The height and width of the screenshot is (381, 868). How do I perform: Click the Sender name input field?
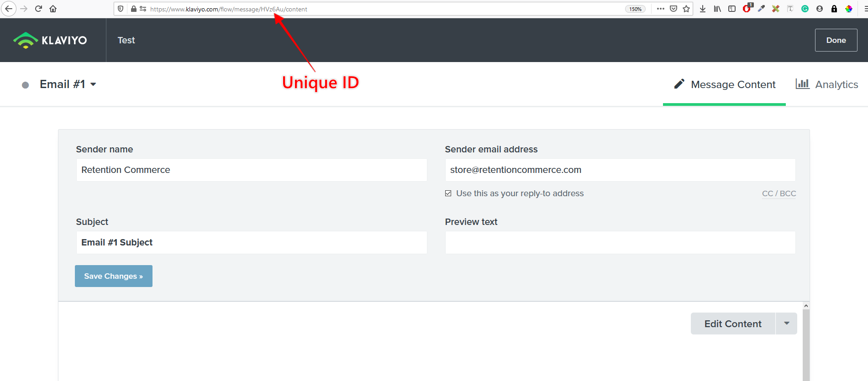click(252, 170)
